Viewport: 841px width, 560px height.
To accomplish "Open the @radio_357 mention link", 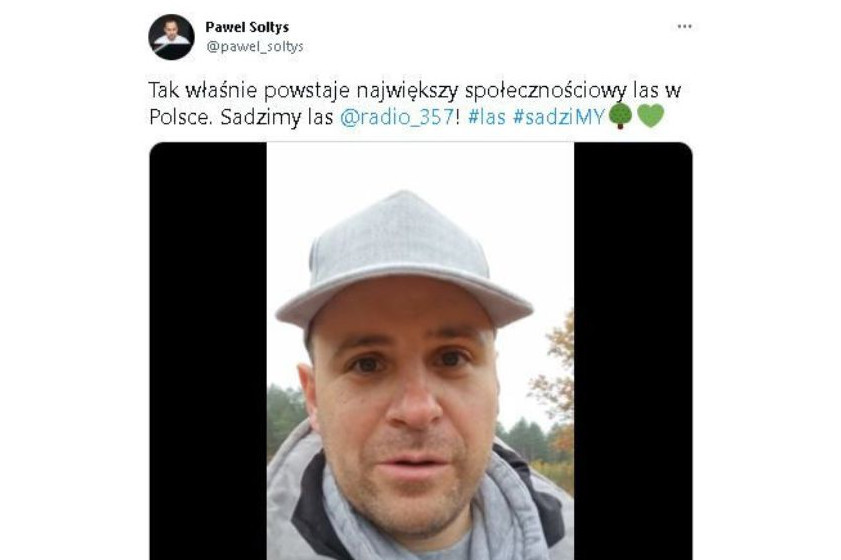I will (397, 116).
